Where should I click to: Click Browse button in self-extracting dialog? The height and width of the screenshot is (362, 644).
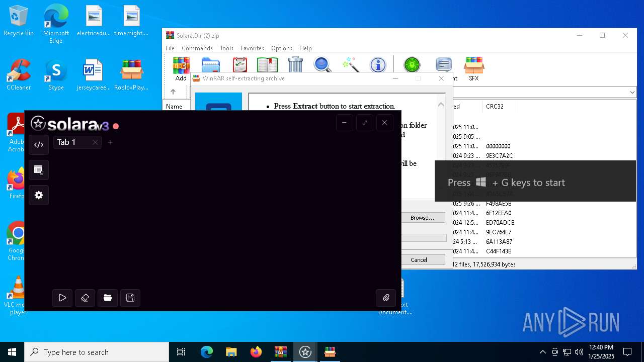422,218
